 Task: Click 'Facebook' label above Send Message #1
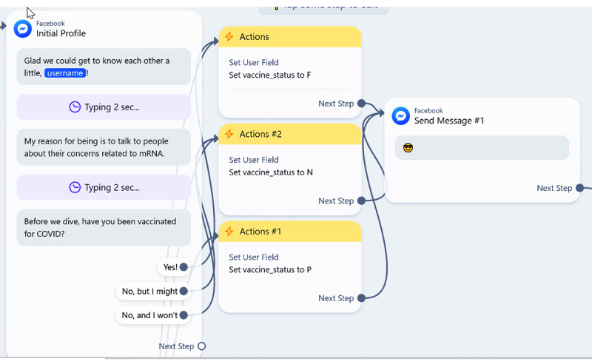(x=428, y=111)
